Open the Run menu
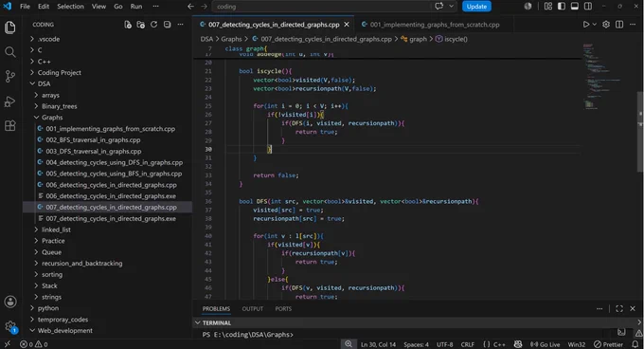 point(136,7)
